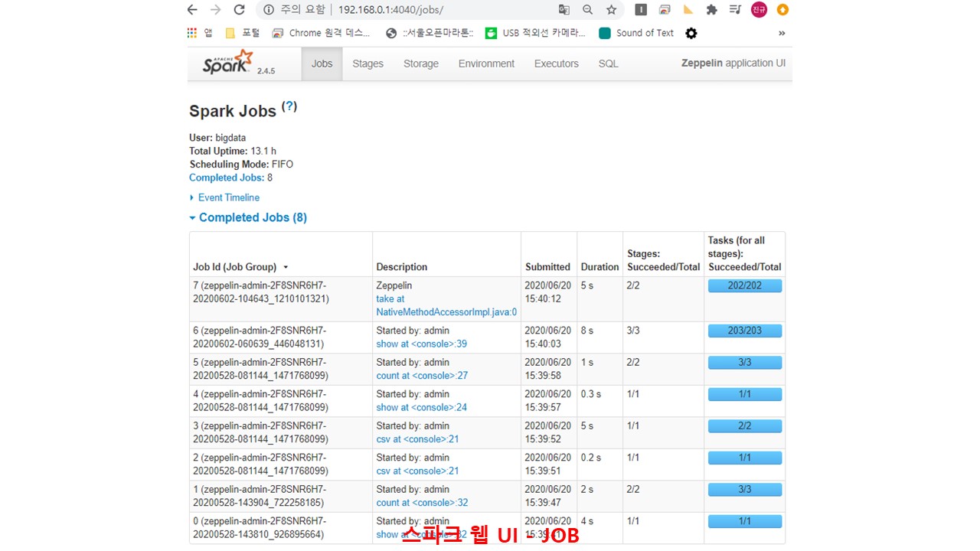Image resolution: width=980 pixels, height=551 pixels.
Task: Click the orange triangle extension icon
Action: click(x=688, y=10)
